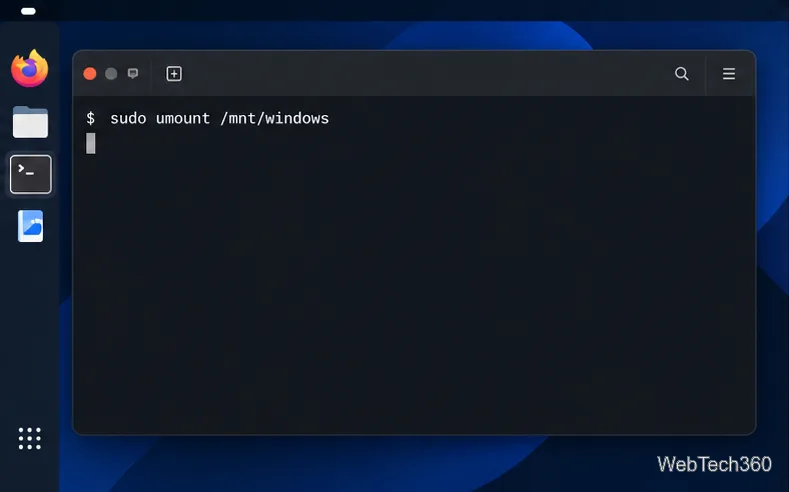Click the gray minimize button in terminal
This screenshot has width=789, height=492.
[111, 74]
